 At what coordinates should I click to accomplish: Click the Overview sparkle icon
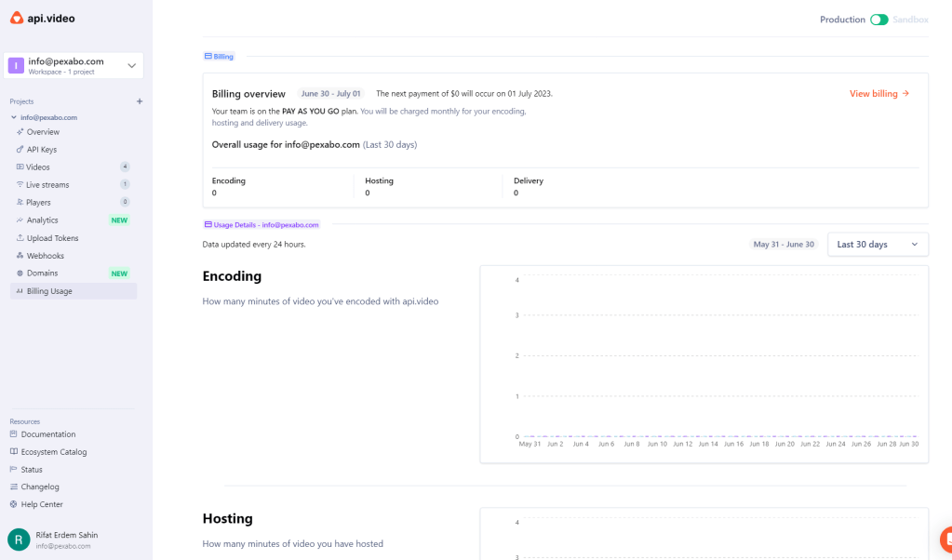point(20,132)
